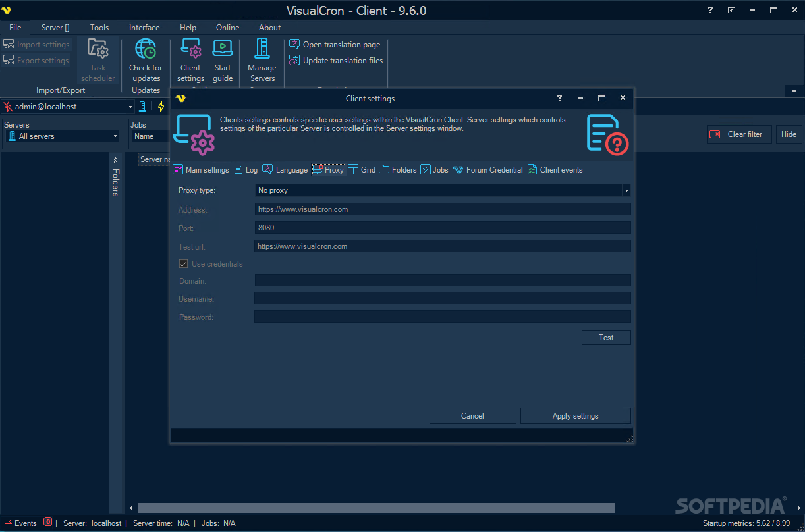This screenshot has height=532, width=805.
Task: Switch to the Jobs settings tab
Action: point(434,170)
